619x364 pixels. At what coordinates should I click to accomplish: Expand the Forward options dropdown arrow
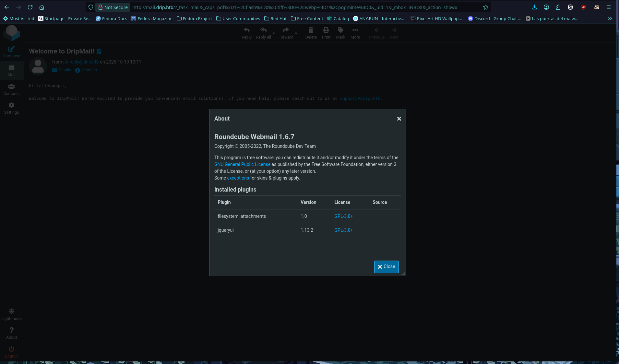(x=296, y=33)
